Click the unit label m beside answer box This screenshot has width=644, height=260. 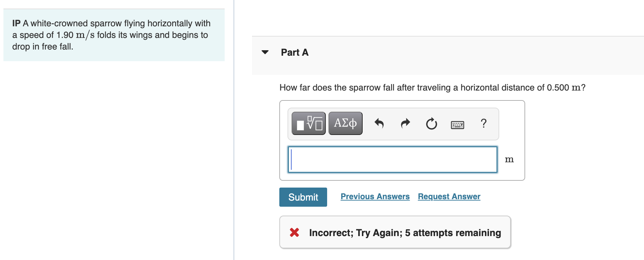(x=509, y=160)
